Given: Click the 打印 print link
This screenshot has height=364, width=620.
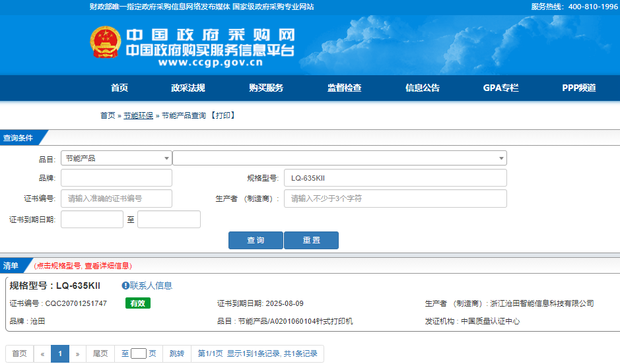Looking at the screenshot, I should pyautogui.click(x=223, y=115).
